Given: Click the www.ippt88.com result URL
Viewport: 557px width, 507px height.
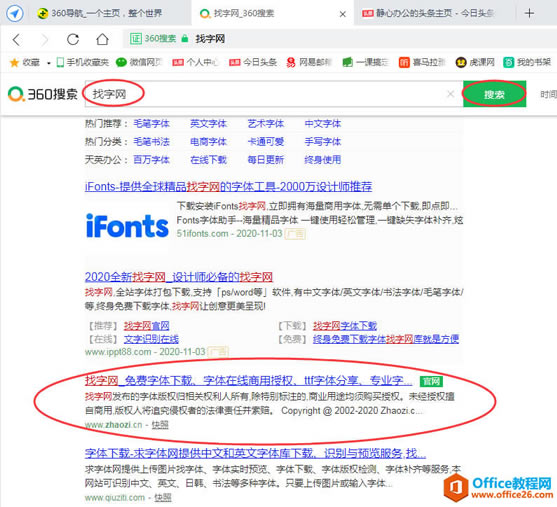Looking at the screenshot, I should (x=118, y=352).
